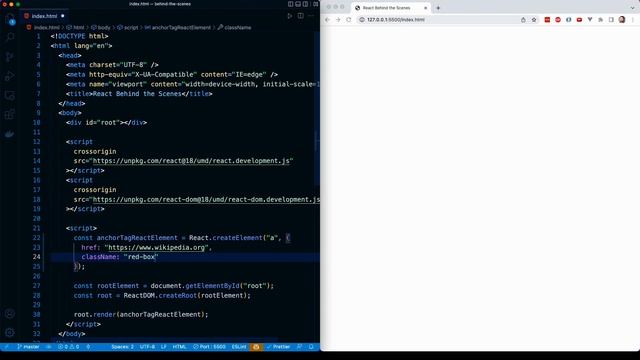
Task: Open the browser three-dot menu
Action: coord(633,20)
